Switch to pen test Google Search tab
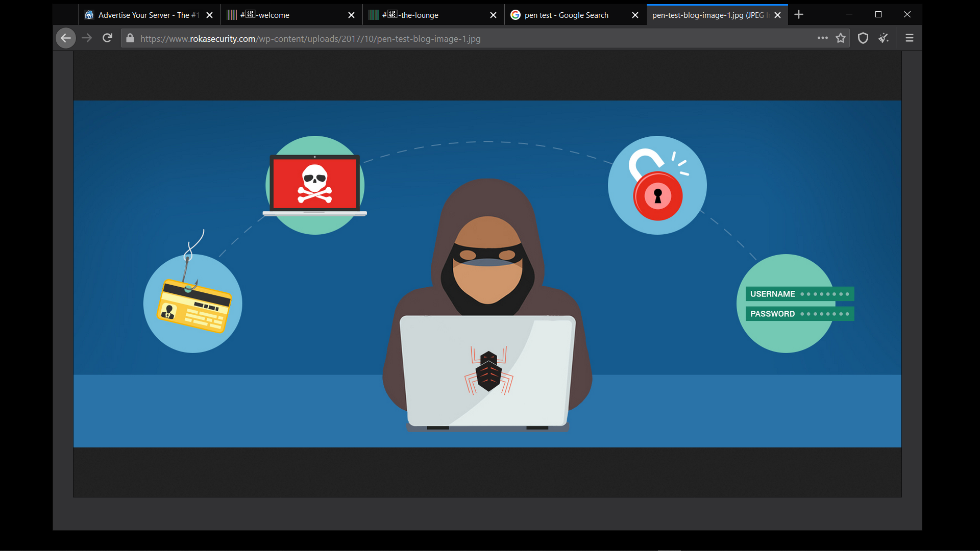The image size is (980, 551). click(x=567, y=15)
